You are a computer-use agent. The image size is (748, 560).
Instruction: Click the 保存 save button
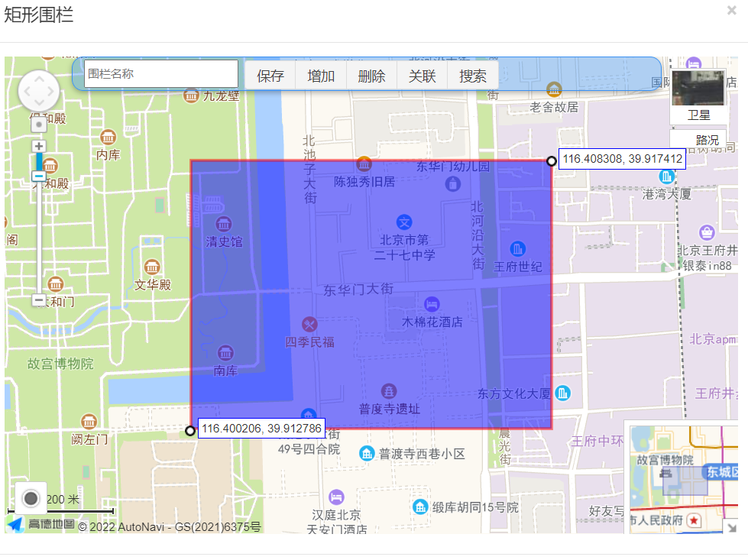pyautogui.click(x=270, y=76)
